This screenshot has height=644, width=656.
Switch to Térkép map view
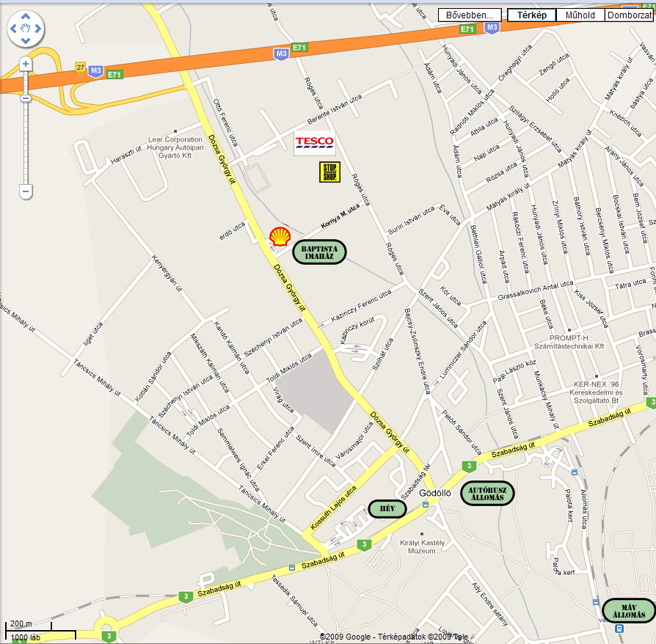click(x=531, y=15)
